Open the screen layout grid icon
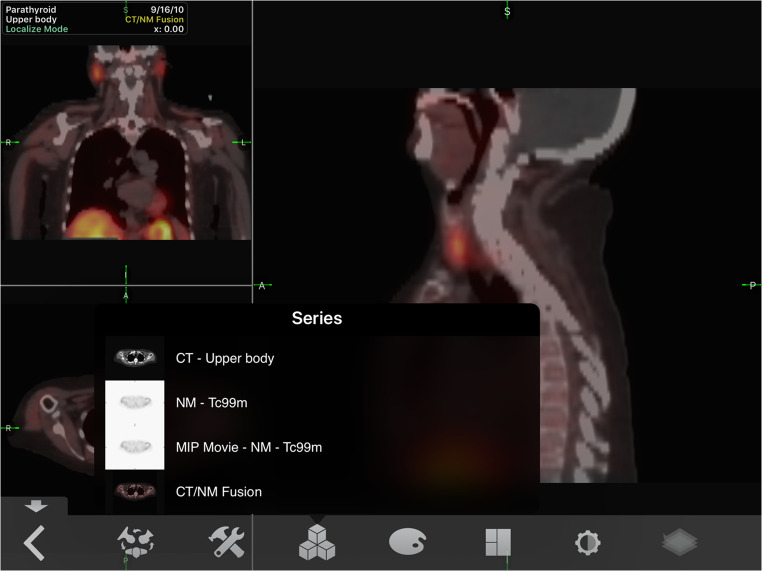The width and height of the screenshot is (762, 571). point(498,542)
